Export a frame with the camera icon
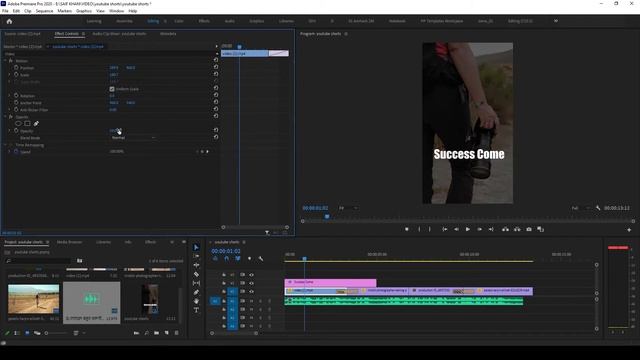This screenshot has width=640, height=360. tap(529, 229)
